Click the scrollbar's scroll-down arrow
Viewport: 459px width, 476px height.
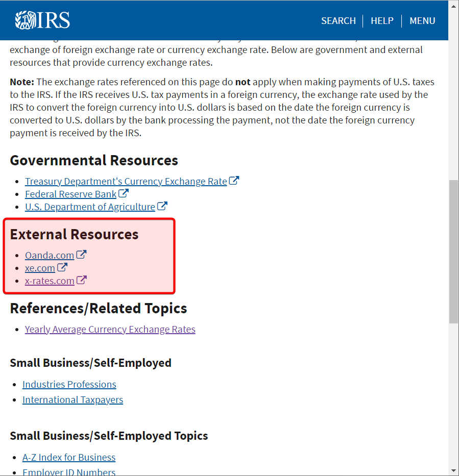click(x=453, y=470)
